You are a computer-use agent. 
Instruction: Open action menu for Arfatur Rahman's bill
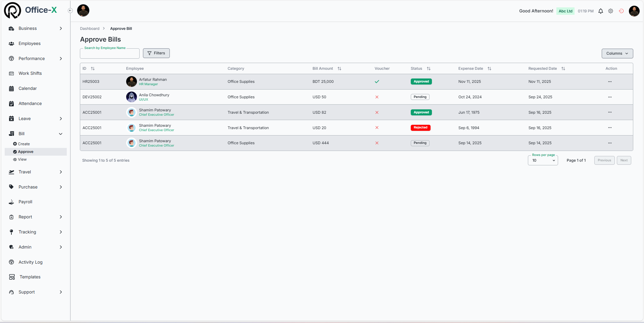click(x=610, y=82)
